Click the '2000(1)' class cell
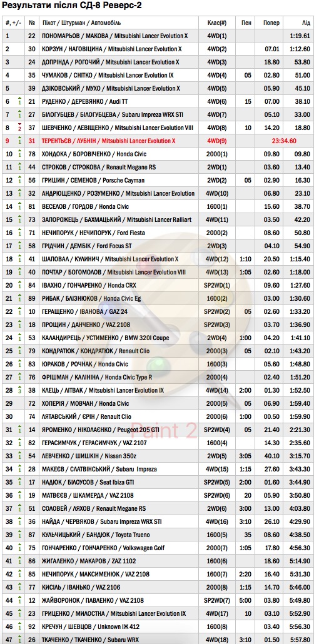 click(217, 154)
